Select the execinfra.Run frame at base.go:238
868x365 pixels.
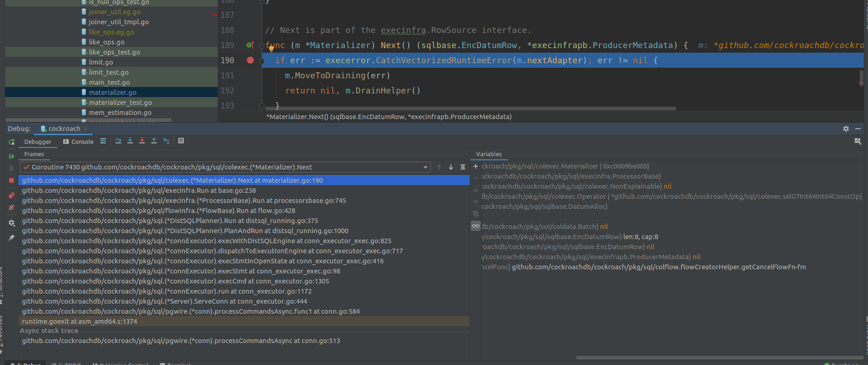(x=244, y=191)
